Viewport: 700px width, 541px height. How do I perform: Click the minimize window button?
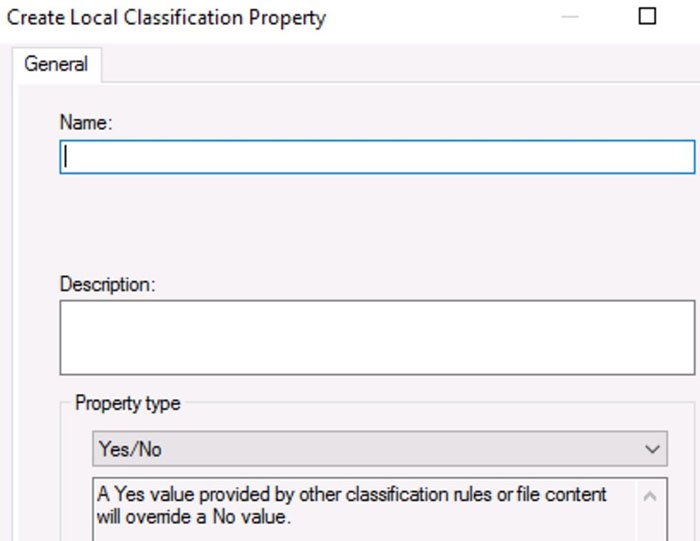[570, 17]
